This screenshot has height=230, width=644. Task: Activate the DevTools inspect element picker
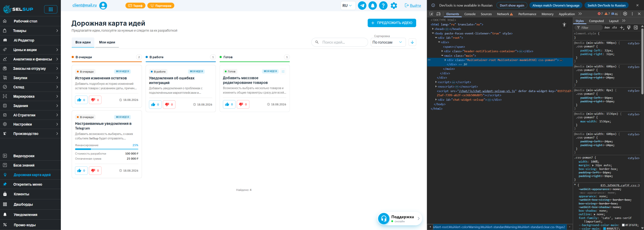click(431, 14)
